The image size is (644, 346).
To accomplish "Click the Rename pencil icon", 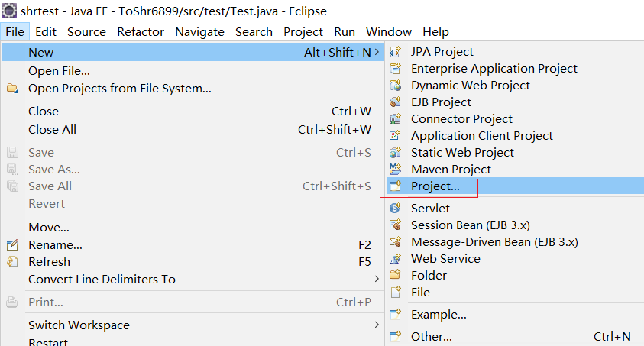I will pos(12,245).
